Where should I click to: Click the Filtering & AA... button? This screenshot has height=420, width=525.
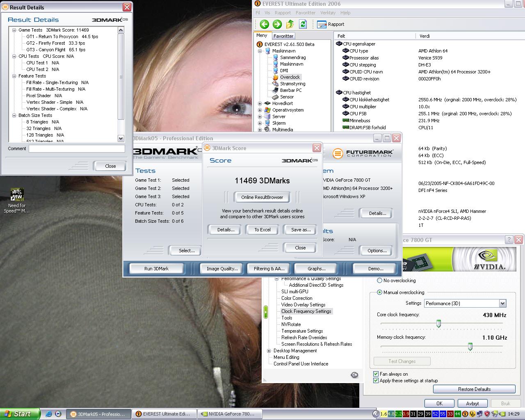pos(269,269)
